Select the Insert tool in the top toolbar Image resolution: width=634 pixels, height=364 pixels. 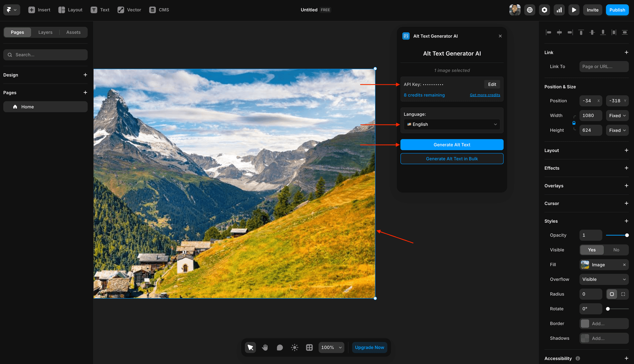click(x=39, y=10)
